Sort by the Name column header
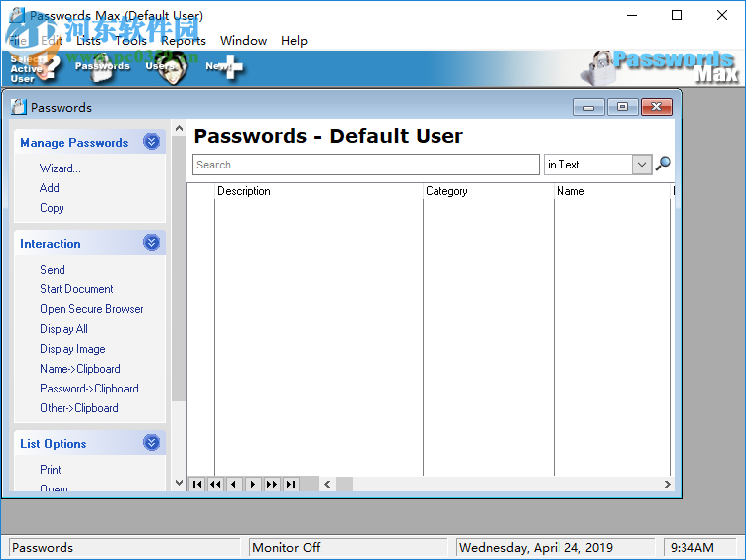 612,191
